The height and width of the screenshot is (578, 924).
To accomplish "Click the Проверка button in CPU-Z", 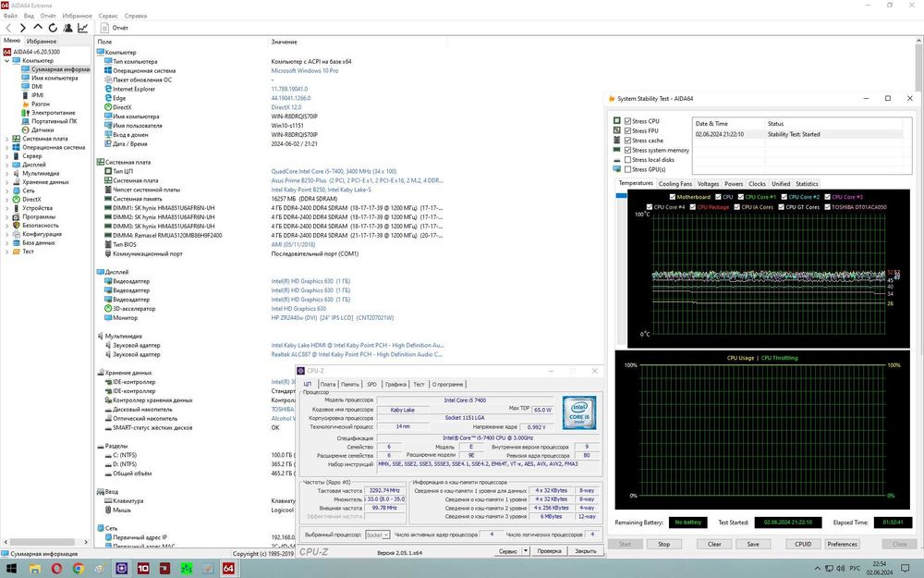I will point(549,551).
